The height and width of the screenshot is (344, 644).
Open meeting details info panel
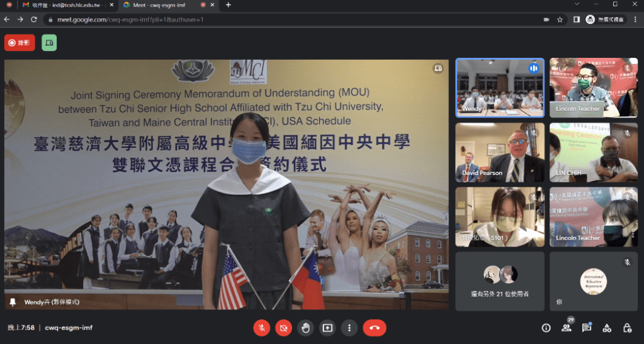point(546,328)
